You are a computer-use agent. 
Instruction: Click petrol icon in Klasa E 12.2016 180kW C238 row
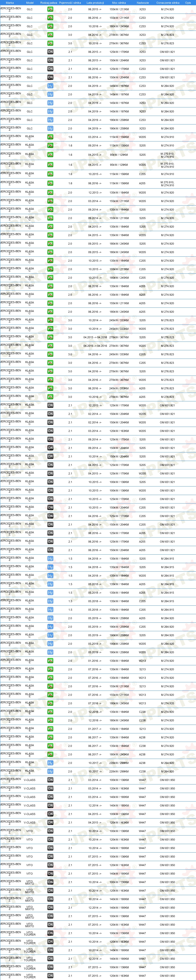coord(50,721)
